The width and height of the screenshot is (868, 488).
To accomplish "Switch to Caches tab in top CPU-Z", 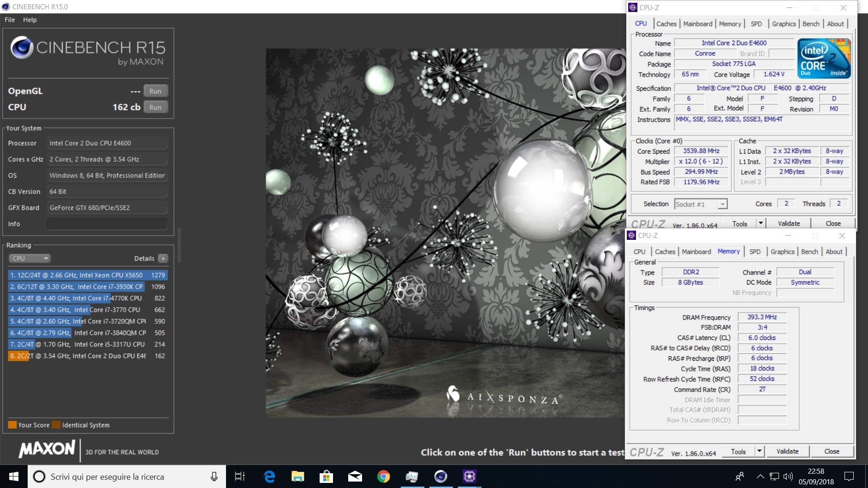I will click(666, 24).
